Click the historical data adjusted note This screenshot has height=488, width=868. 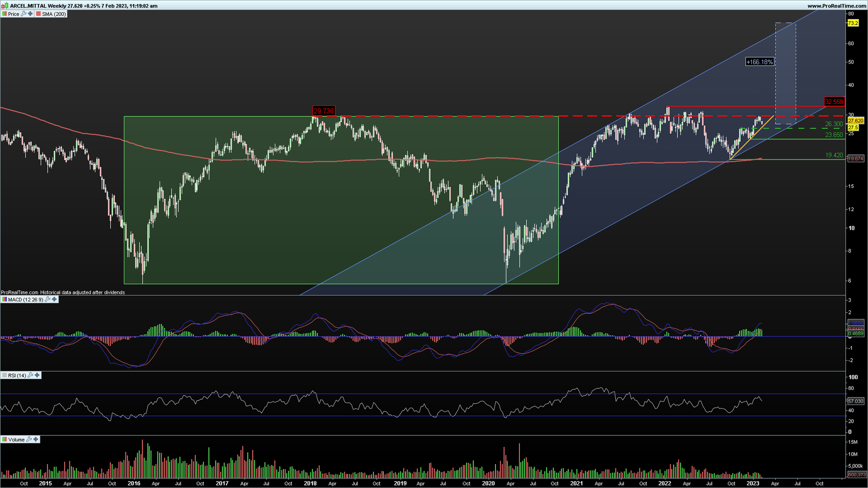pos(83,293)
